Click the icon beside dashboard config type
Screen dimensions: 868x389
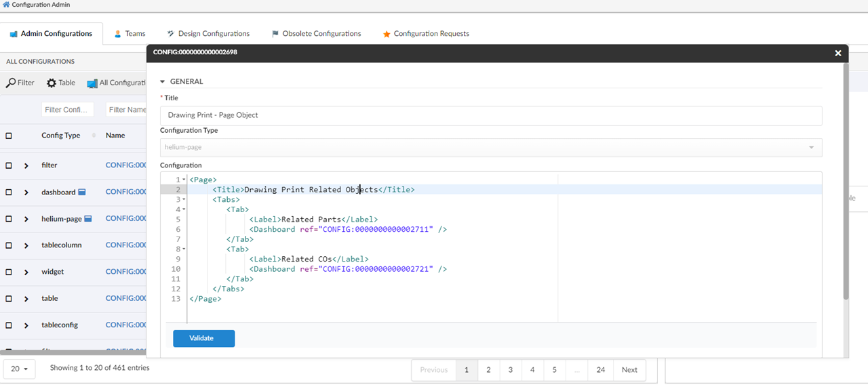pyautogui.click(x=81, y=192)
